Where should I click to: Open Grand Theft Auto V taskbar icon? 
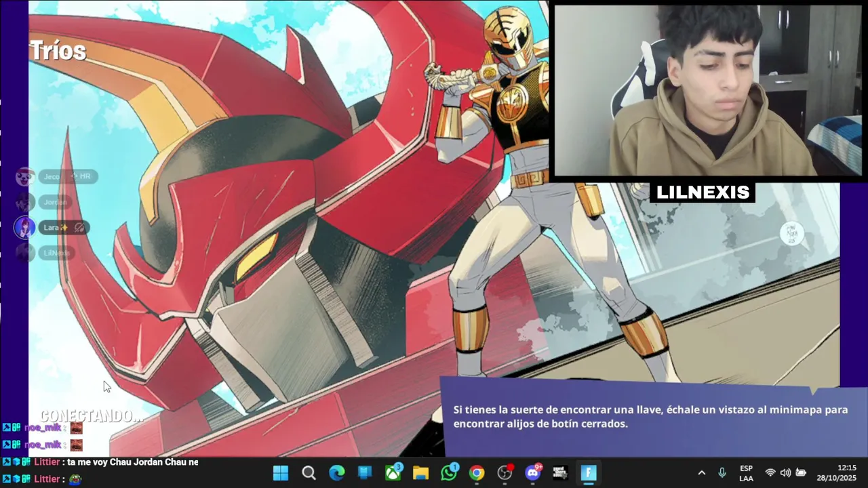(x=560, y=473)
